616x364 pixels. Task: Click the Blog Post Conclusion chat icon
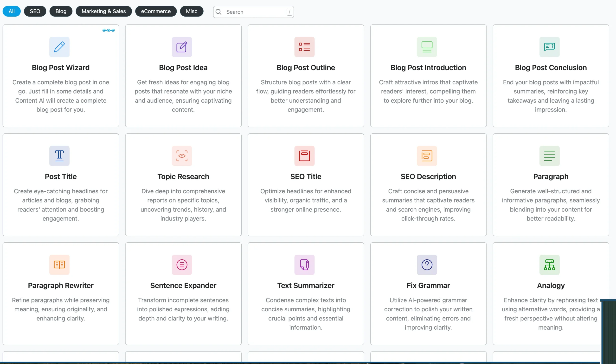(x=549, y=47)
